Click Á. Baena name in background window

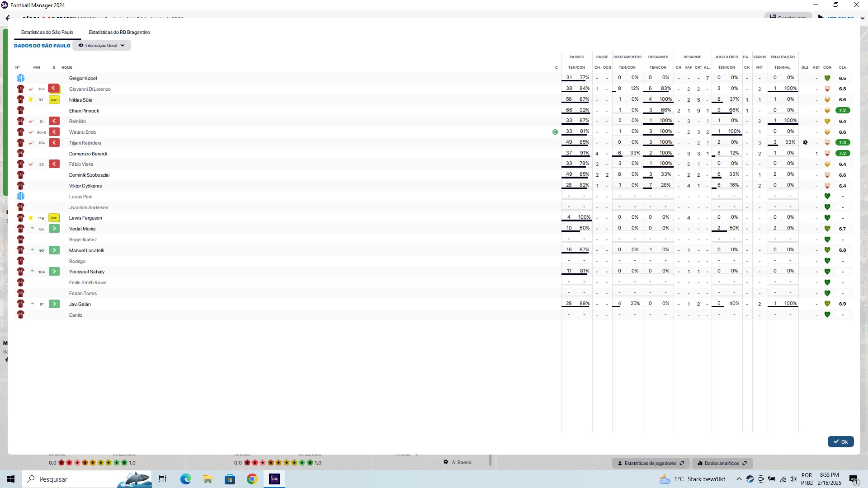click(461, 462)
